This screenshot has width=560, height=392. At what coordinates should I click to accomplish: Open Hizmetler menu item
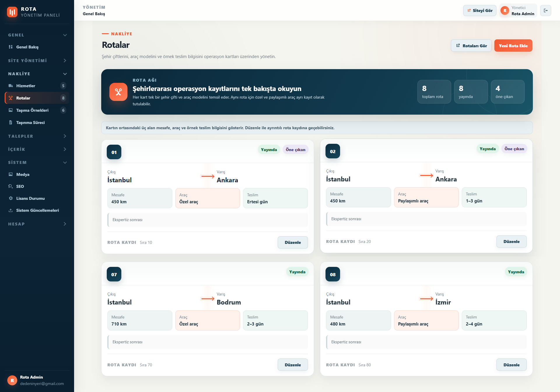pos(37,86)
